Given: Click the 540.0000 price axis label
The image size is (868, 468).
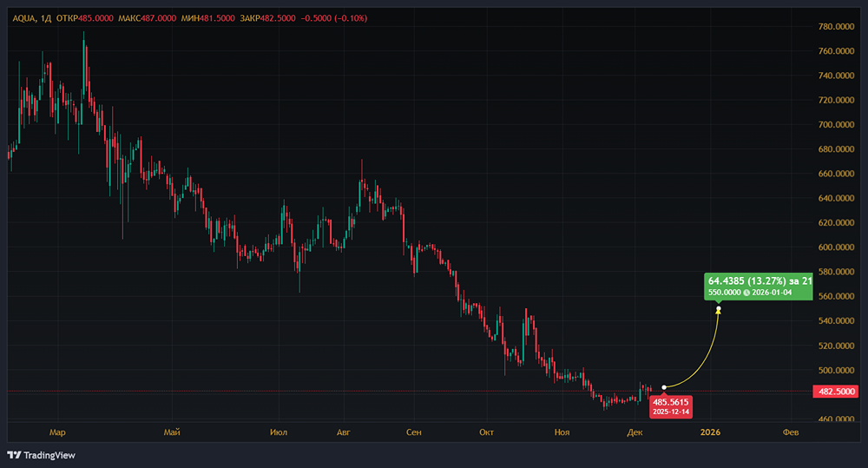Looking at the screenshot, I should pos(836,320).
